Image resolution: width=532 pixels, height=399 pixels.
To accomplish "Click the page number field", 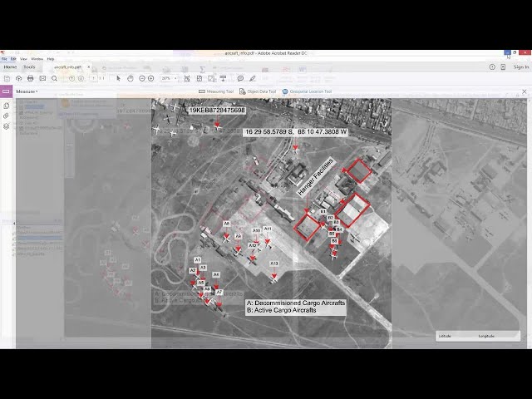I will coord(94,79).
